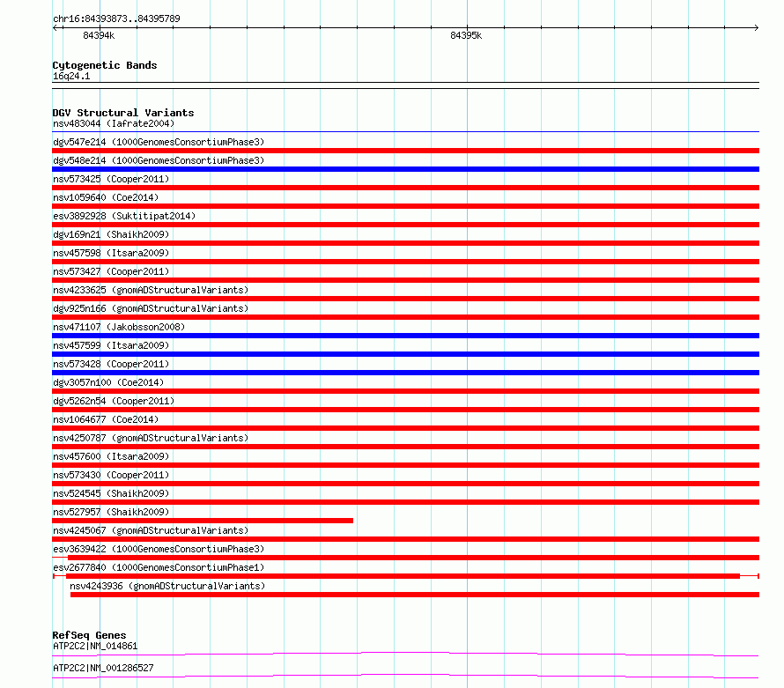Click the magenta line of ATP2C2|NM_001286527

[405, 676]
